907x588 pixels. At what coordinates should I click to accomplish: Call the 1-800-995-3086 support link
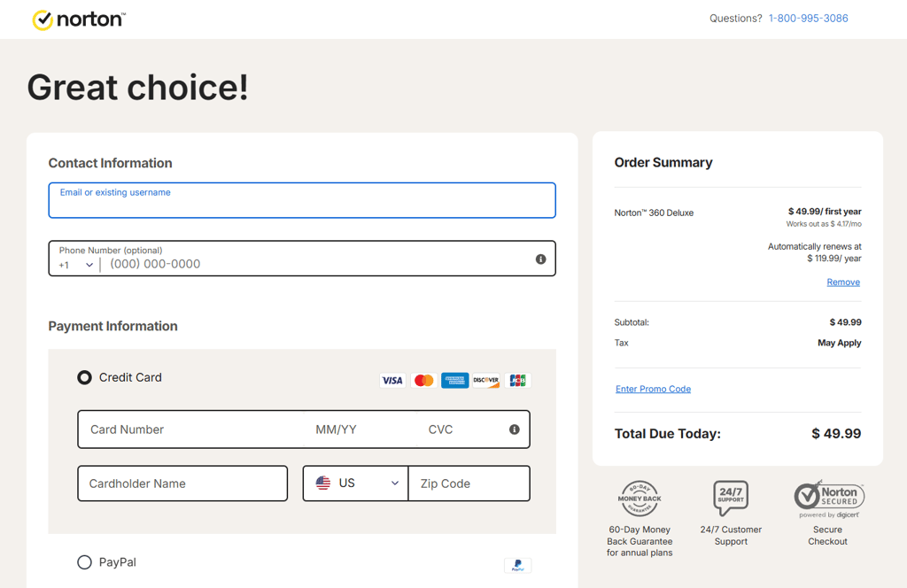(x=808, y=19)
